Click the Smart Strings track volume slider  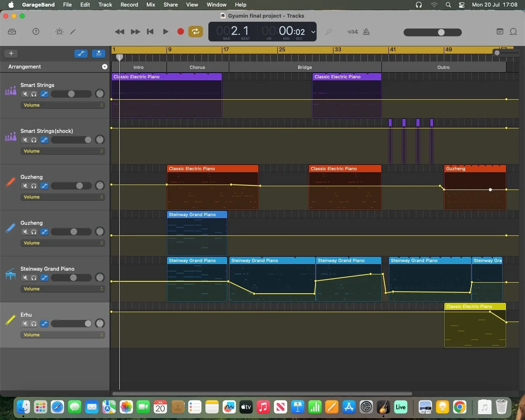coord(71,94)
